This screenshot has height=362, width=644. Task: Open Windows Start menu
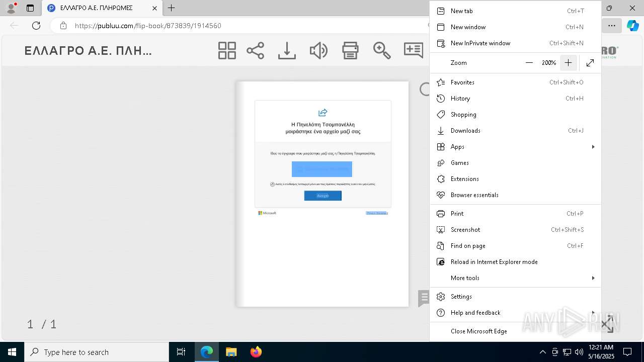click(x=12, y=352)
